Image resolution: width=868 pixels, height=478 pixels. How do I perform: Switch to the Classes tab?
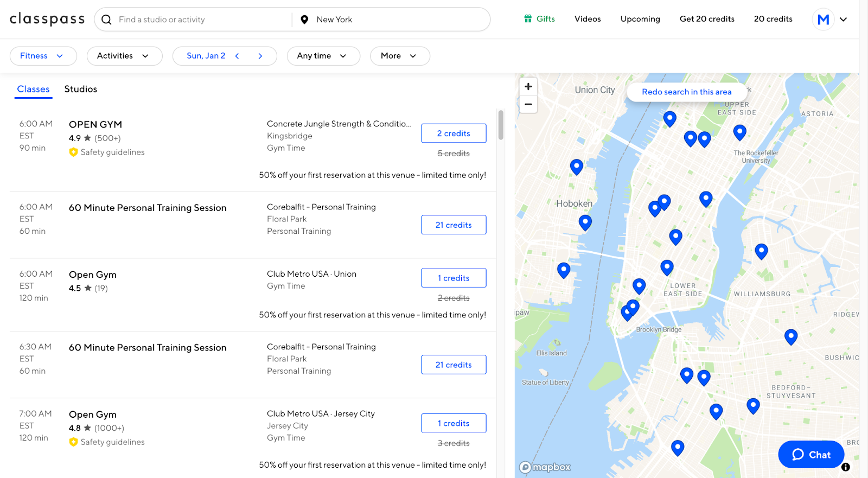coord(33,90)
